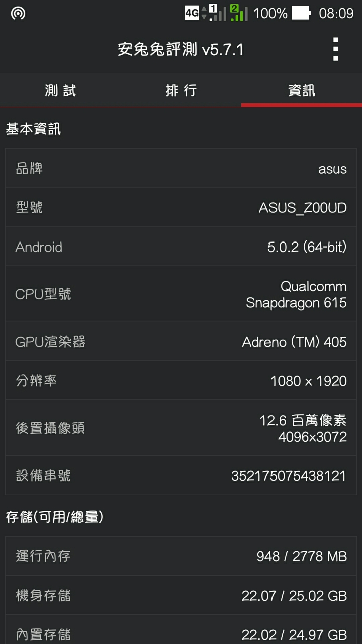Viewport: 362px width, 644px height.
Task: Tap the SIM 1 signal strength icon
Action: click(x=217, y=13)
